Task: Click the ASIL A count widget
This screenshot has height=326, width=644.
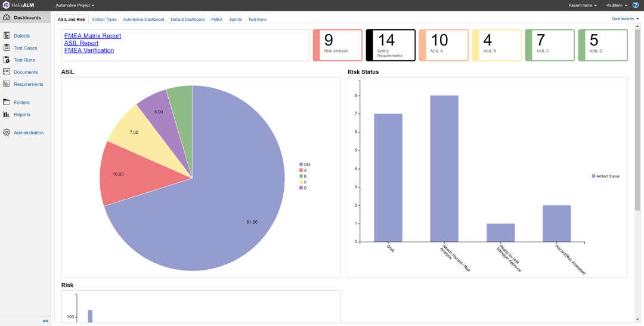Action: (x=444, y=45)
